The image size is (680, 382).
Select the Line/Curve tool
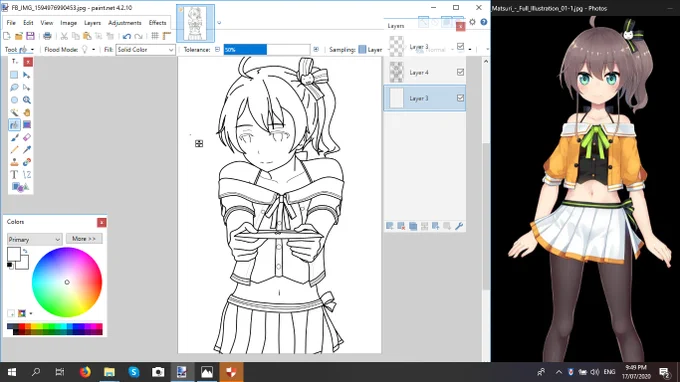26,175
